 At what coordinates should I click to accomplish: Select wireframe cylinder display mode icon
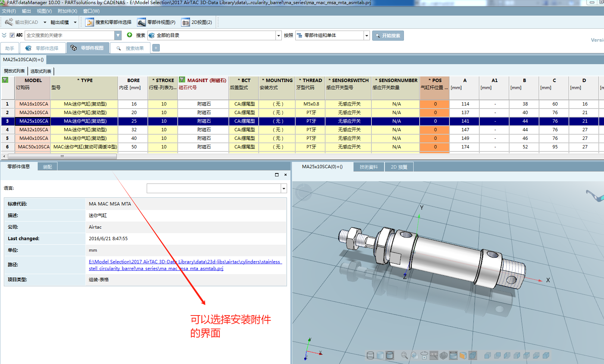(x=370, y=355)
